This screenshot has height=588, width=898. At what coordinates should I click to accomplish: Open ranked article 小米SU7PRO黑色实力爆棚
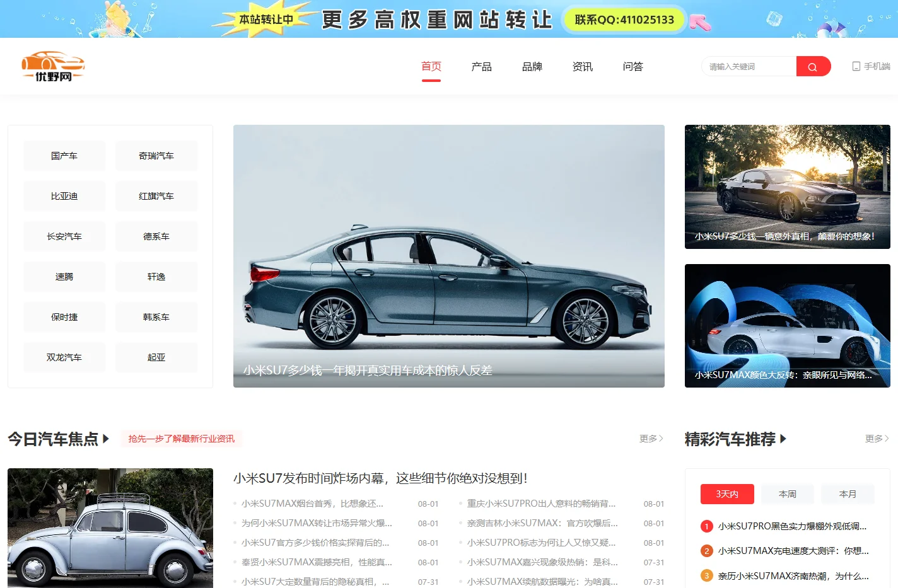(792, 526)
